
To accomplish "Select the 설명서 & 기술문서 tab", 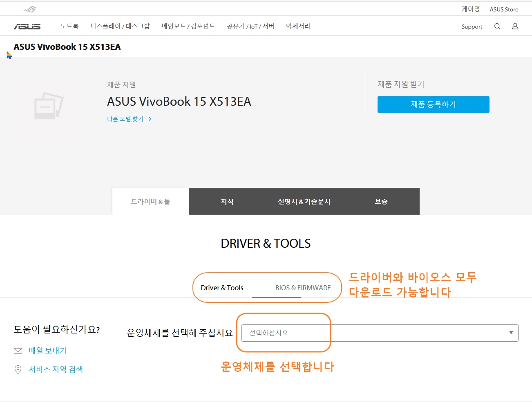I will click(304, 201).
